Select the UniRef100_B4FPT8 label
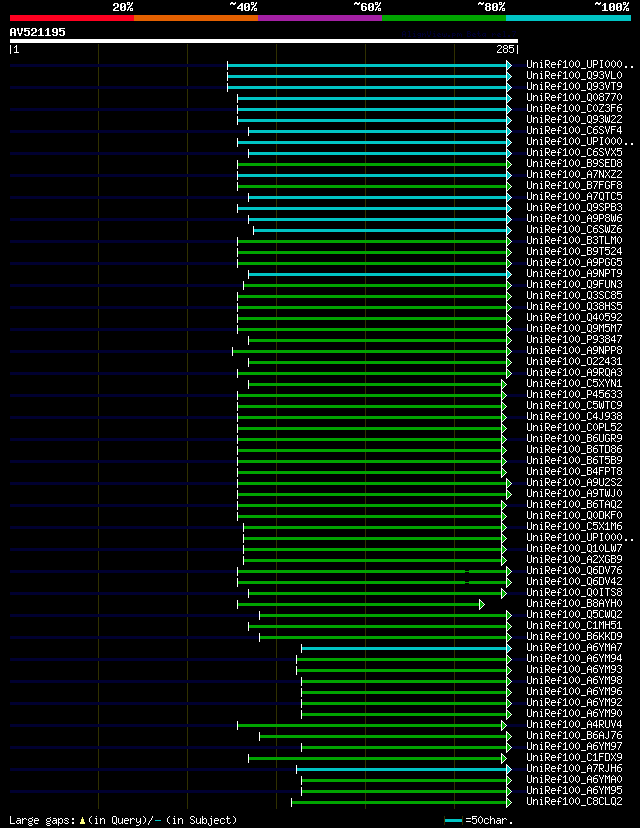Screen dimensions: 640x828 point(574,472)
